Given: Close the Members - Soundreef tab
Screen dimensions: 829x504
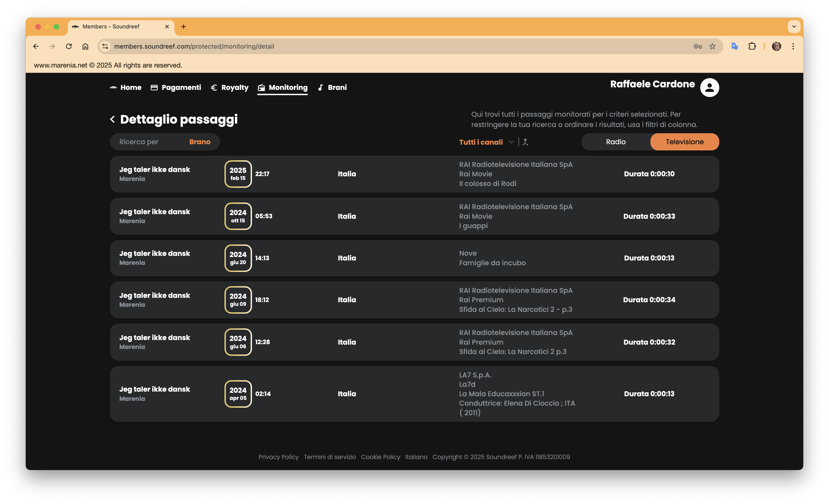Looking at the screenshot, I should 167,27.
